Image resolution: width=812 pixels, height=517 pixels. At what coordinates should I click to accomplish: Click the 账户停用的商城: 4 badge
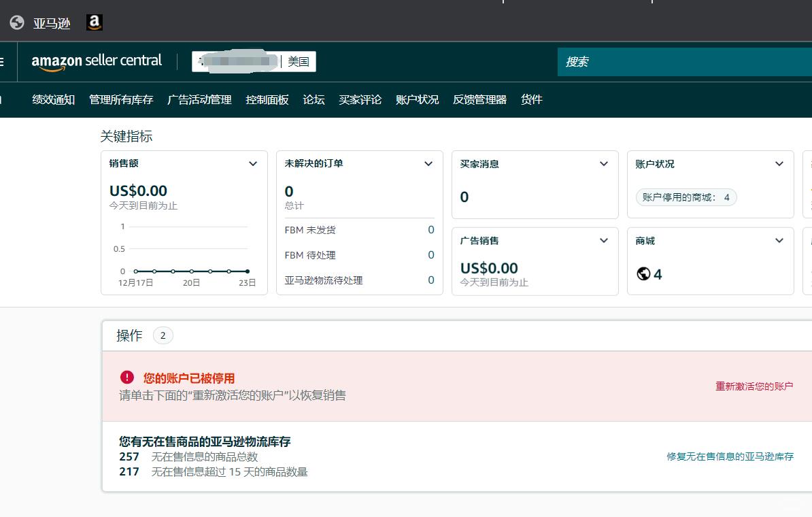(686, 197)
